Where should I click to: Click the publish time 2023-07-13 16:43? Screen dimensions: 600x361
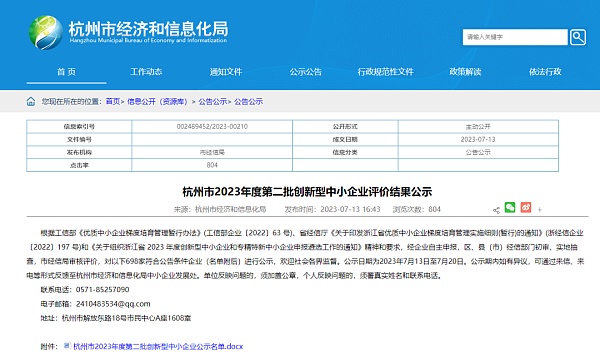(333, 209)
